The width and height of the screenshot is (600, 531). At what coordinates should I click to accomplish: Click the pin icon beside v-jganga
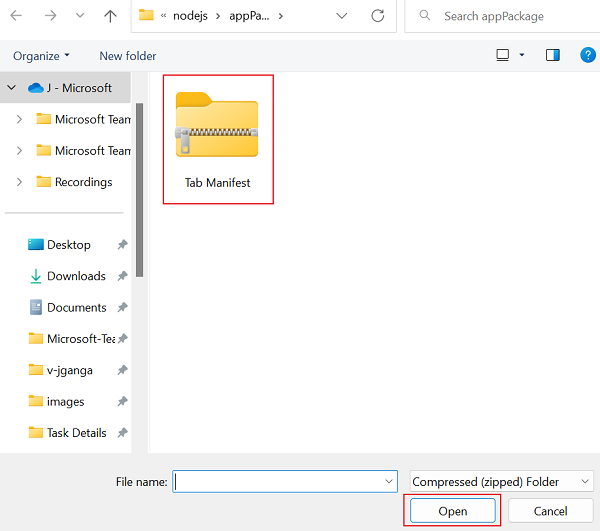(122, 370)
